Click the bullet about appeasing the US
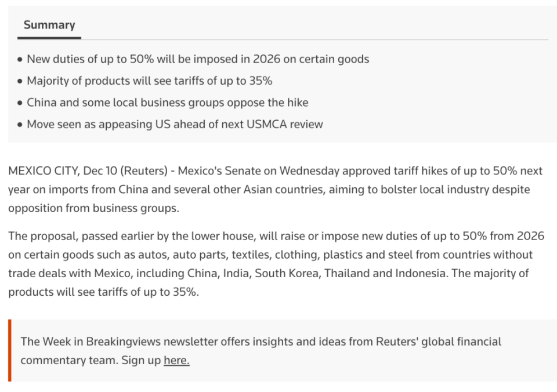The image size is (557, 392). [x=175, y=124]
